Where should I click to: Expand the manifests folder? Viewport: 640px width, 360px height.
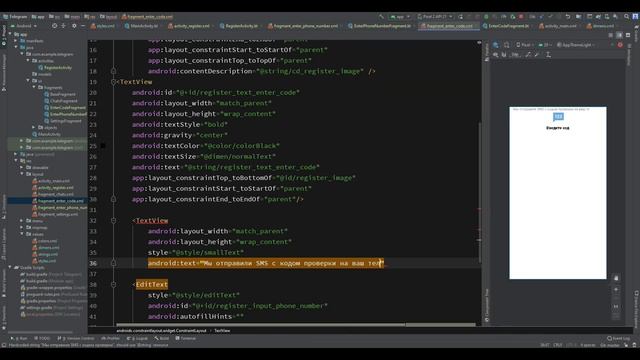point(16,41)
